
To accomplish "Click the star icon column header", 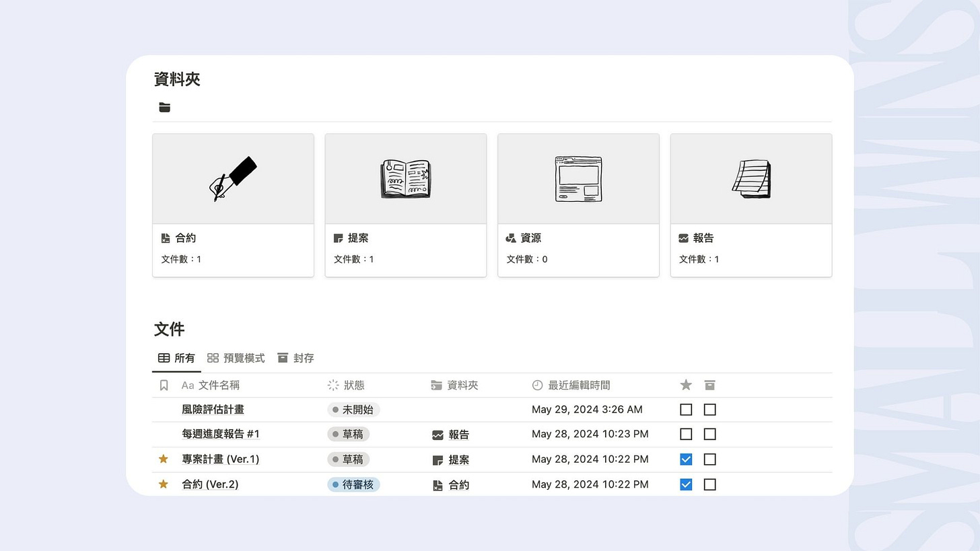I will [x=686, y=385].
